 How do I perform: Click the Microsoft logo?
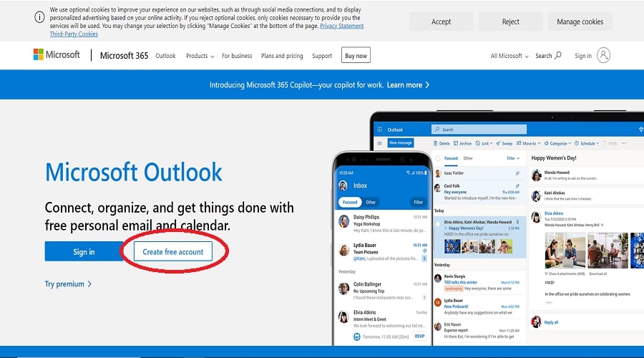pos(57,54)
